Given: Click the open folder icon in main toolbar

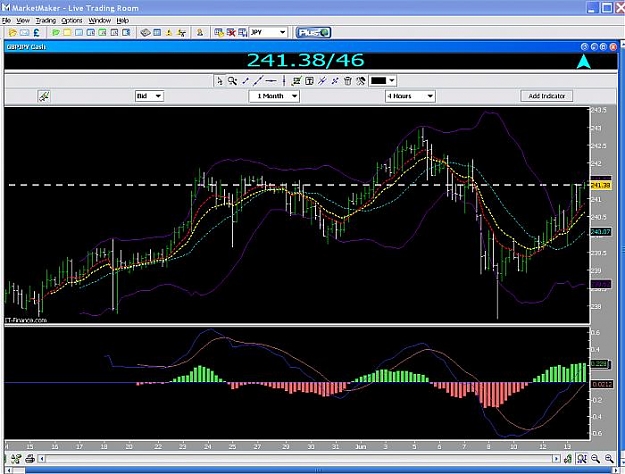Looking at the screenshot, I should [12, 33].
